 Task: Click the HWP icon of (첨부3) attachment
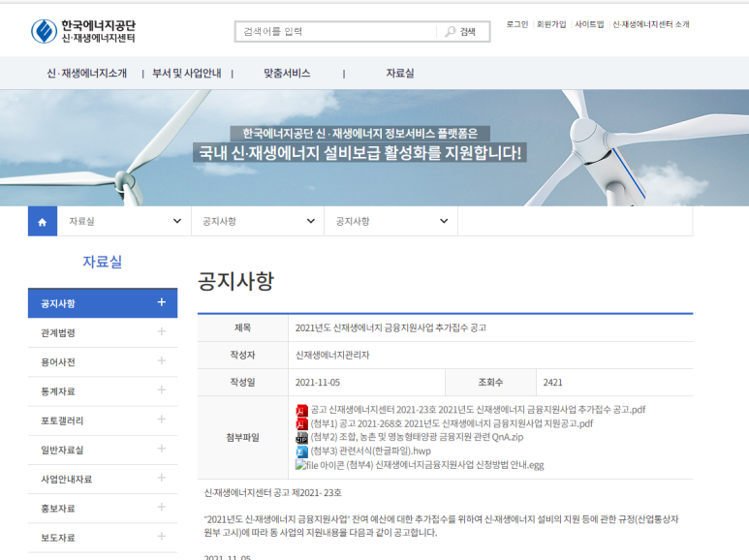301,451
